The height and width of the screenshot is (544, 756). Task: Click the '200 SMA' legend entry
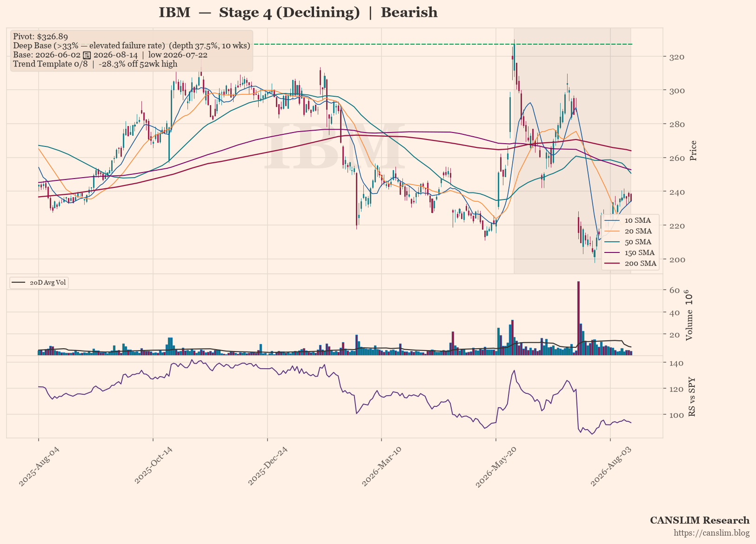[630, 263]
